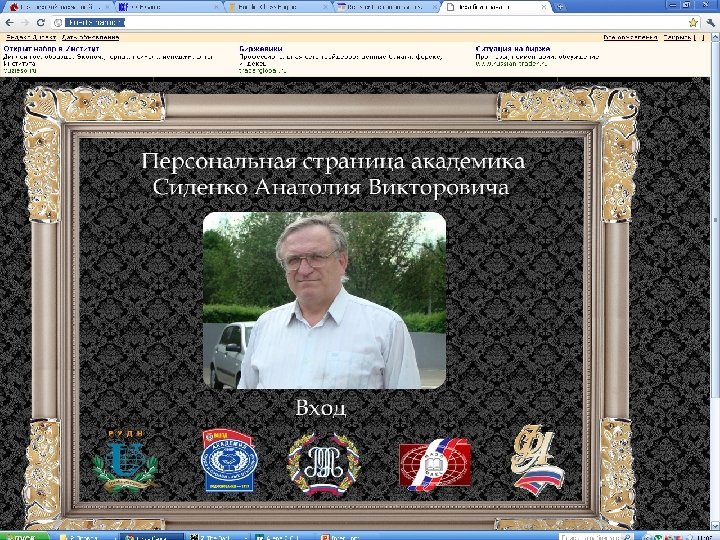Click the wreath emblem with monogram
Screen dimensions: 720x540
pyautogui.click(x=324, y=464)
